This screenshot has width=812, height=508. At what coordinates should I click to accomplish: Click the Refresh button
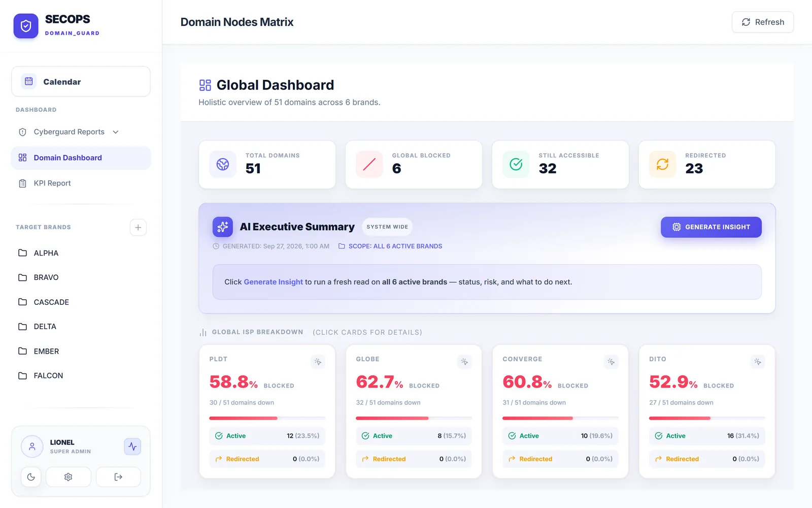tap(763, 22)
